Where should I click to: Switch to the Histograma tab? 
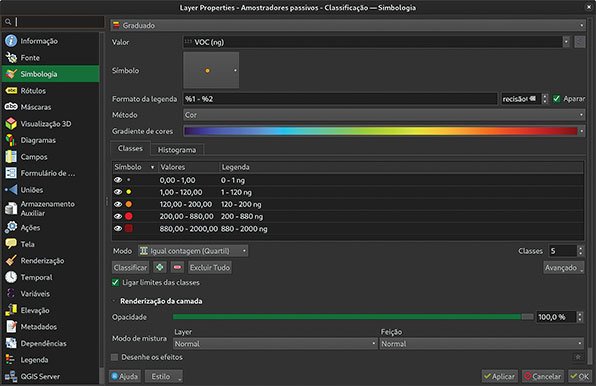pyautogui.click(x=177, y=150)
